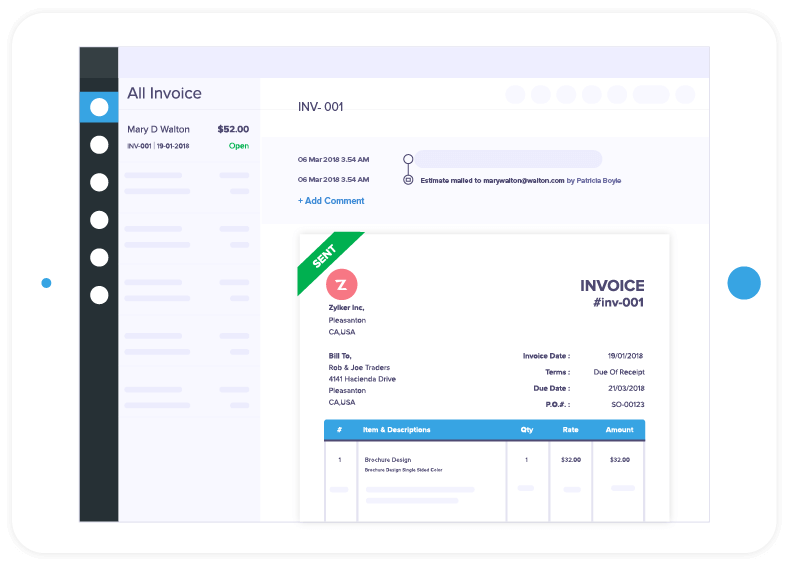Click the red Z Zylker logo
789x566 pixels.
[342, 284]
